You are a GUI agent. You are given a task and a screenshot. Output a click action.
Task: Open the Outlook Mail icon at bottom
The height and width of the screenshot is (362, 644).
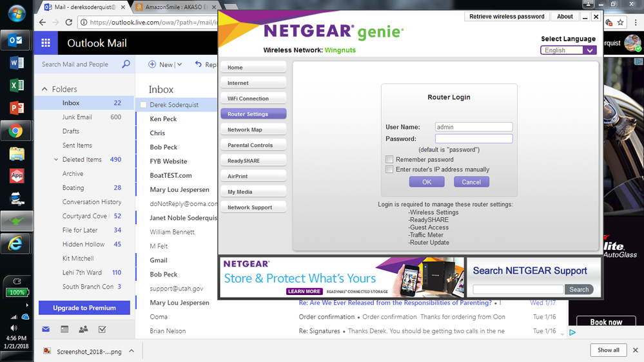tap(46, 329)
